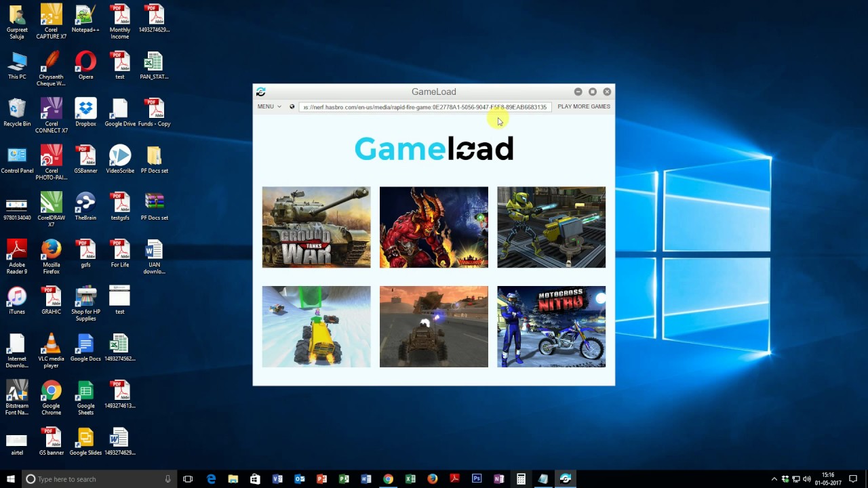Open the yellow snow buggy racing thumbnail
Viewport: 868px width, 488px height.
click(317, 327)
